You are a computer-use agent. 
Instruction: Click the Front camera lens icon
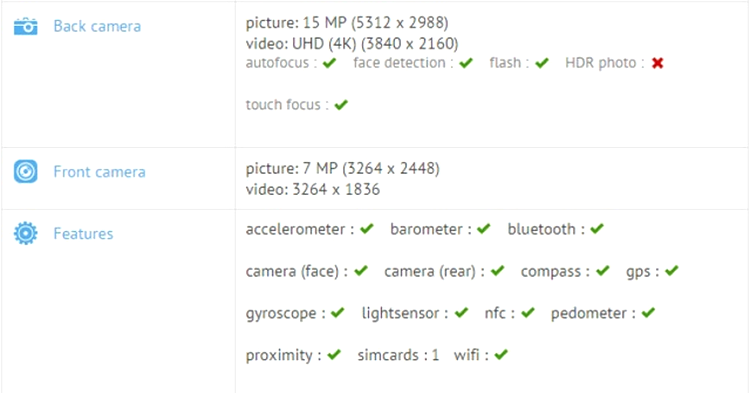click(x=25, y=172)
